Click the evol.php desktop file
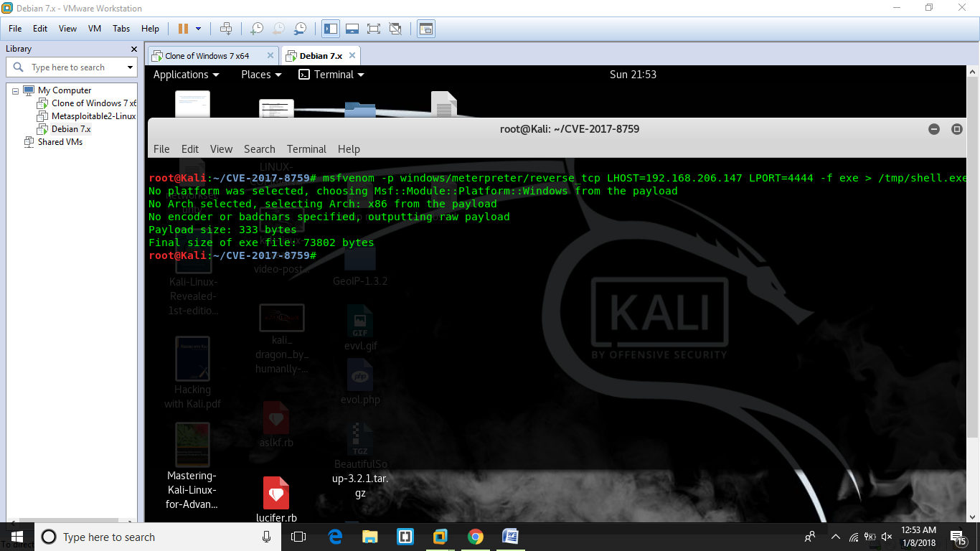The width and height of the screenshot is (980, 551). tap(360, 382)
